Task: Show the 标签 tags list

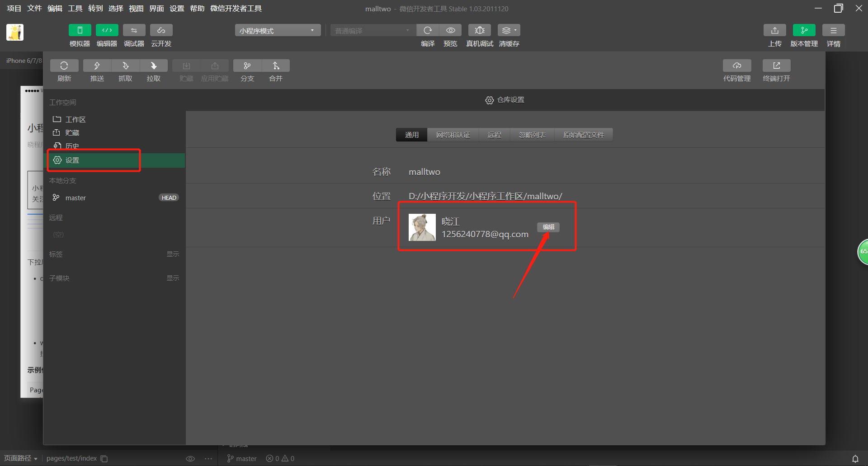Action: [x=173, y=254]
